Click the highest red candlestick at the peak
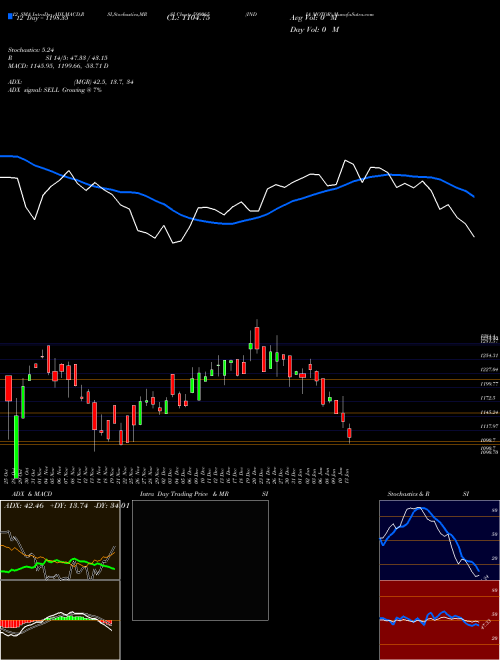This screenshot has height=660, width=500. (257, 338)
